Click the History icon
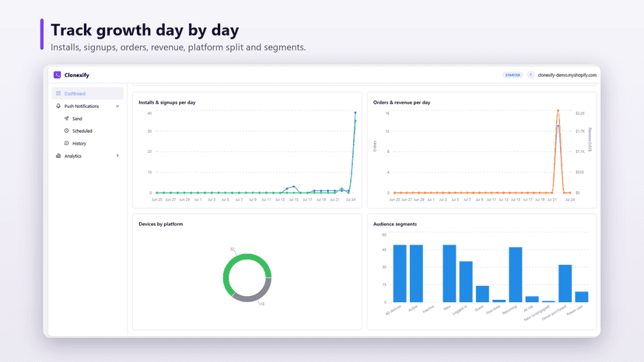The width and height of the screenshot is (644, 362). pos(67,143)
